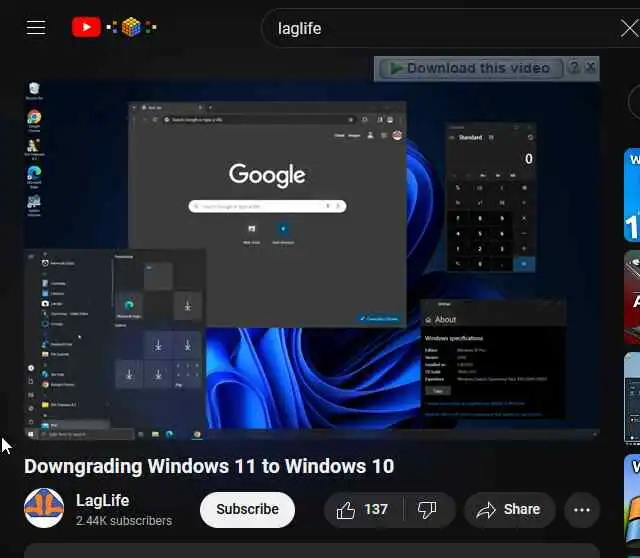Share the video
The width and height of the screenshot is (640, 558).
[509, 510]
